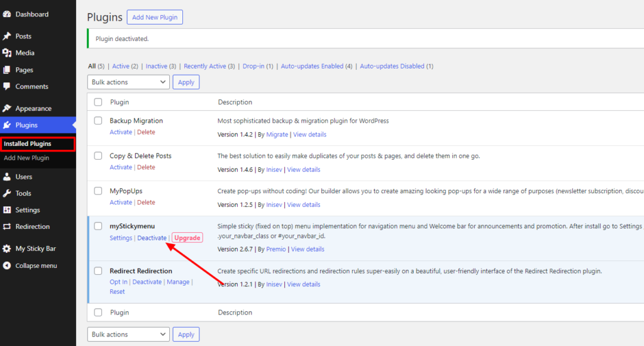Click Opt In for Redirect Redirection
Viewport: 644px width, 346px height.
click(118, 282)
